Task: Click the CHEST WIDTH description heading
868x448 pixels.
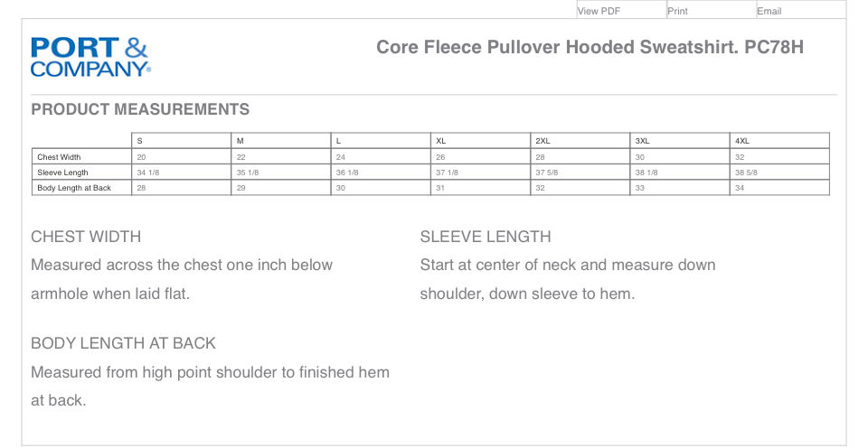Action: point(86,237)
